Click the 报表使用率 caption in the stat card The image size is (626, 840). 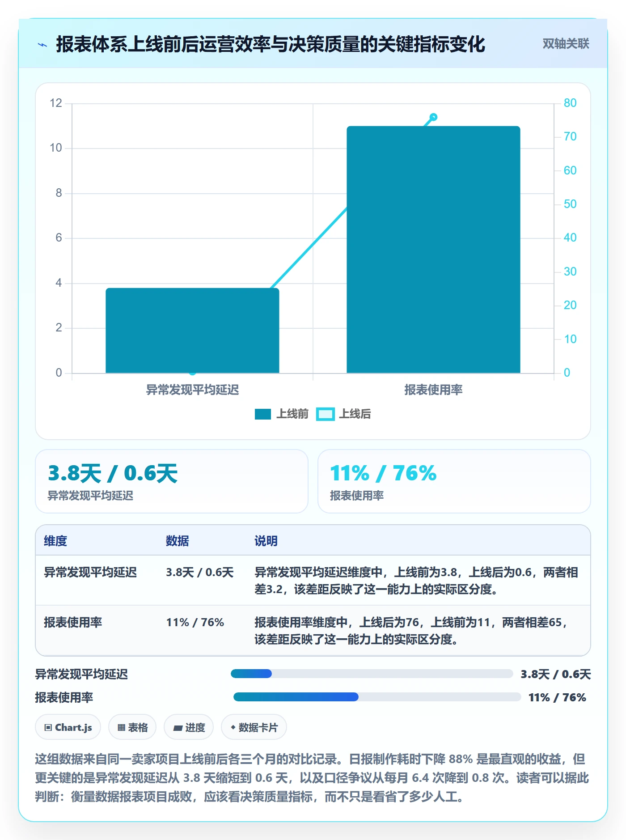click(357, 496)
